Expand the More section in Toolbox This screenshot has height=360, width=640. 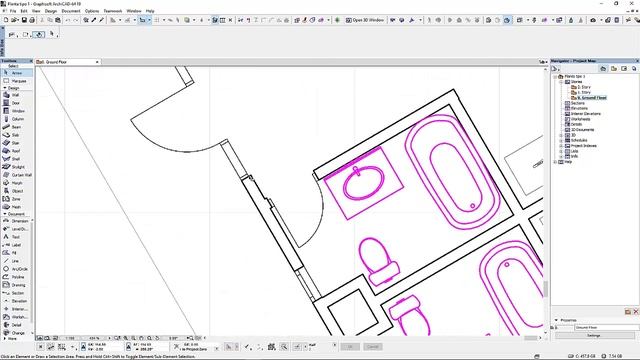coord(5,338)
